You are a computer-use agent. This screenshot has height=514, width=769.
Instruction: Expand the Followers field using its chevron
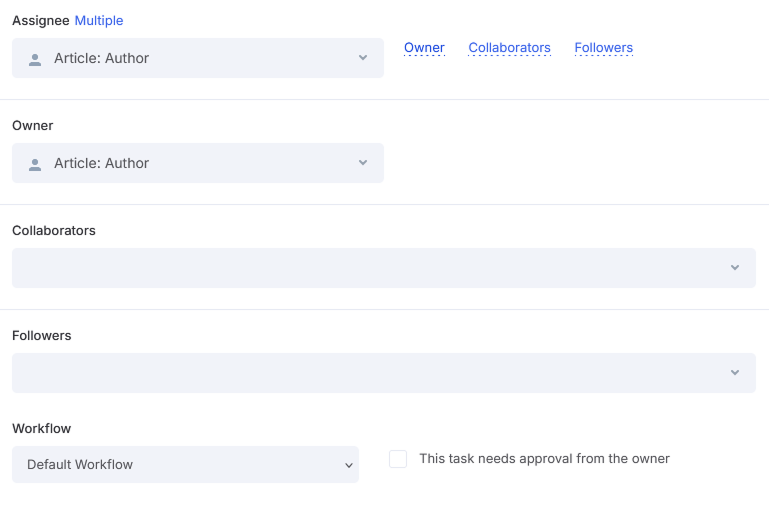(x=735, y=373)
